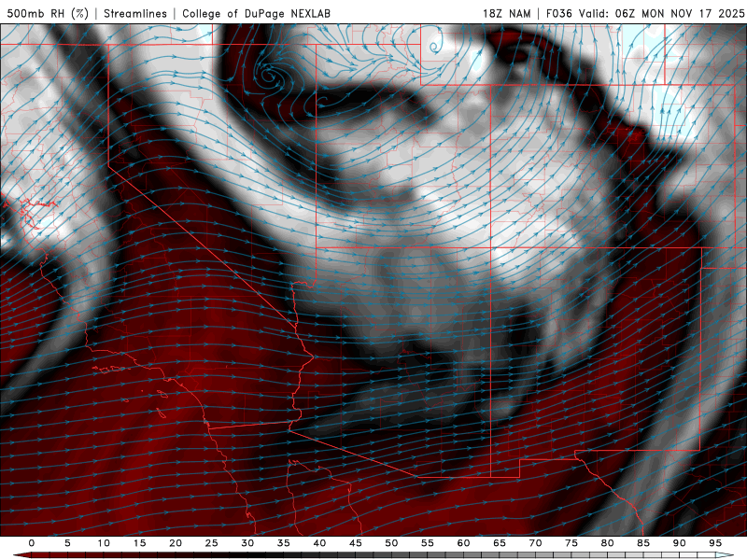Click the colorbar label "40"
This screenshot has height=560, width=747.
coord(319,543)
